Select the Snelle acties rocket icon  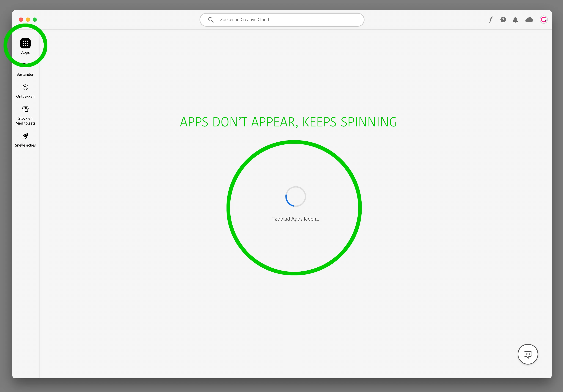click(x=25, y=136)
